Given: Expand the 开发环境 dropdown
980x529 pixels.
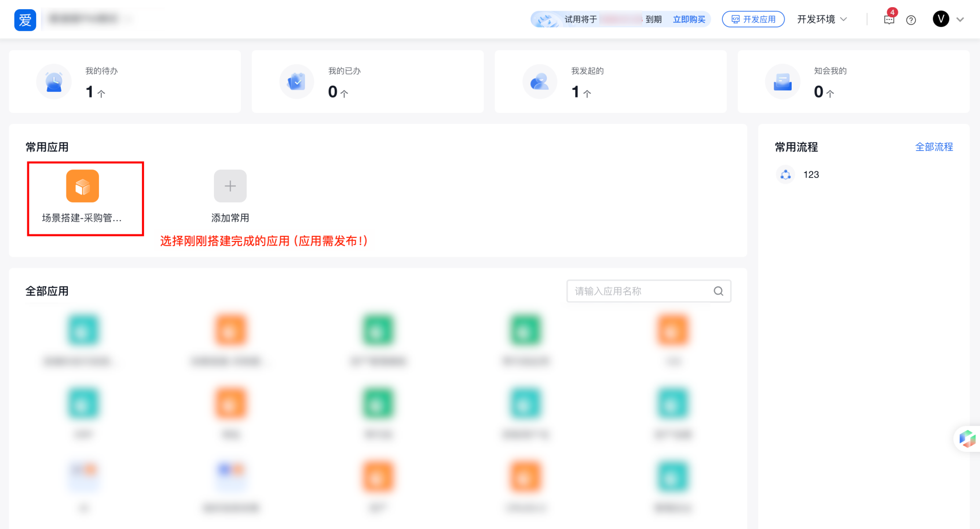Looking at the screenshot, I should (x=822, y=19).
